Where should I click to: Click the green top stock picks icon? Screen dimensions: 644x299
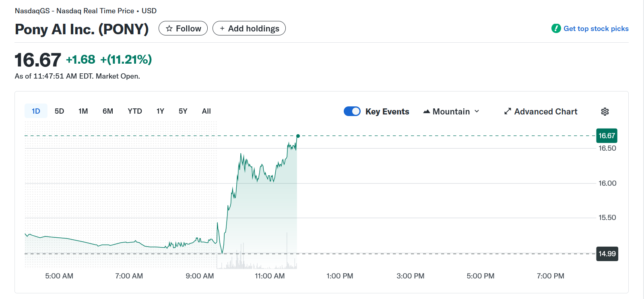click(x=556, y=29)
